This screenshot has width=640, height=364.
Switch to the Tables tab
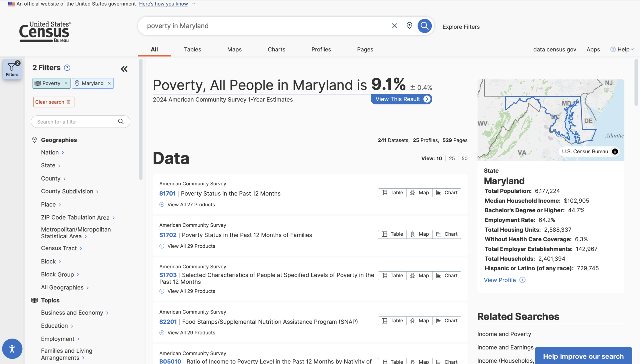192,49
